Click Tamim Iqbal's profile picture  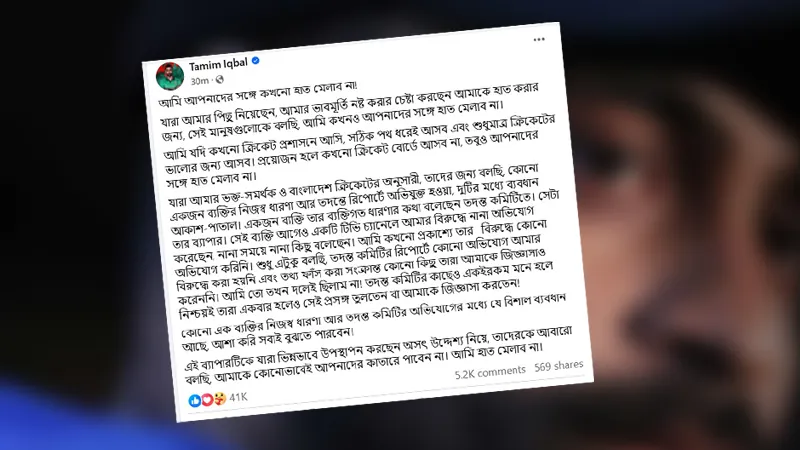click(x=169, y=76)
